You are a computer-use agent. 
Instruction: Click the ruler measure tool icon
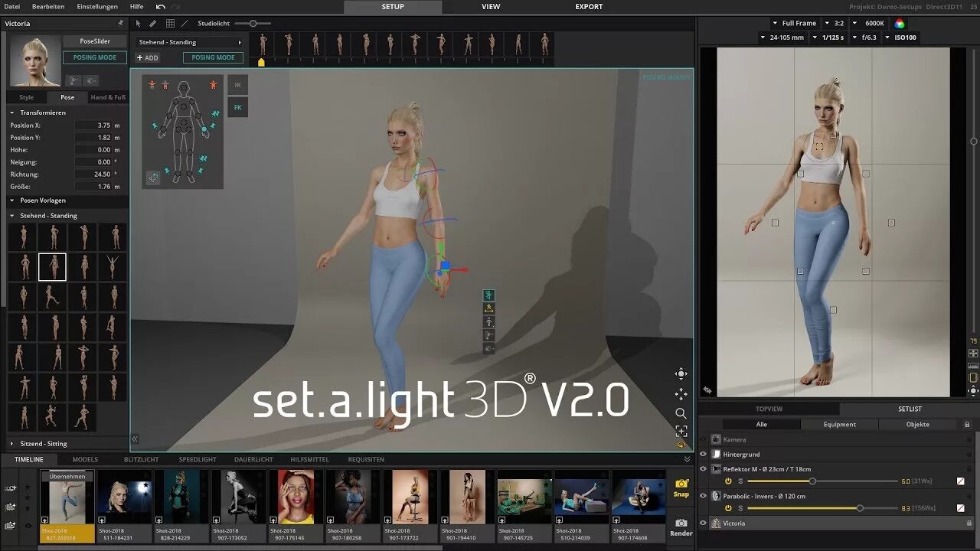point(153,24)
